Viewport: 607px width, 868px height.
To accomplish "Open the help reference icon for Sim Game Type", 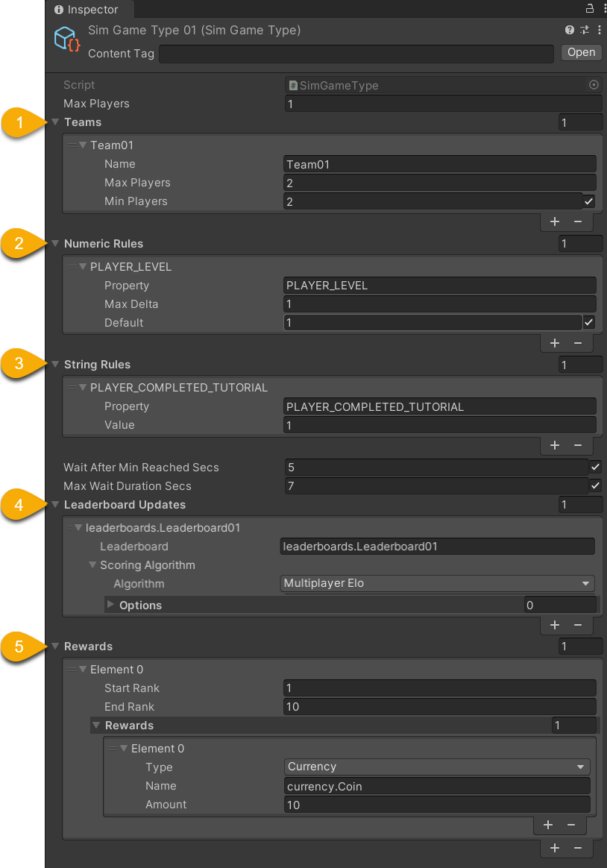I will click(x=570, y=31).
